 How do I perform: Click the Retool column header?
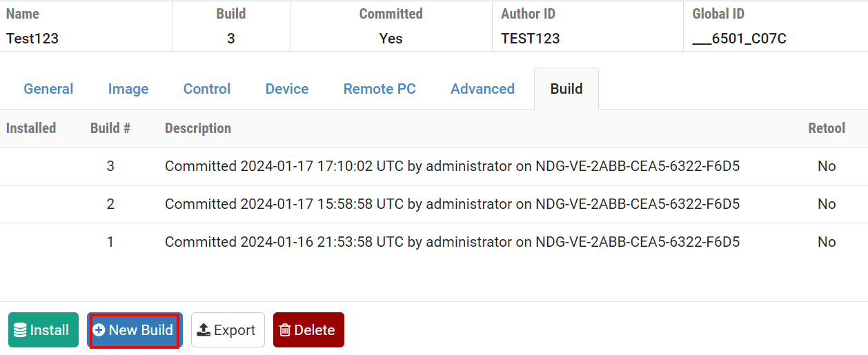point(827,128)
